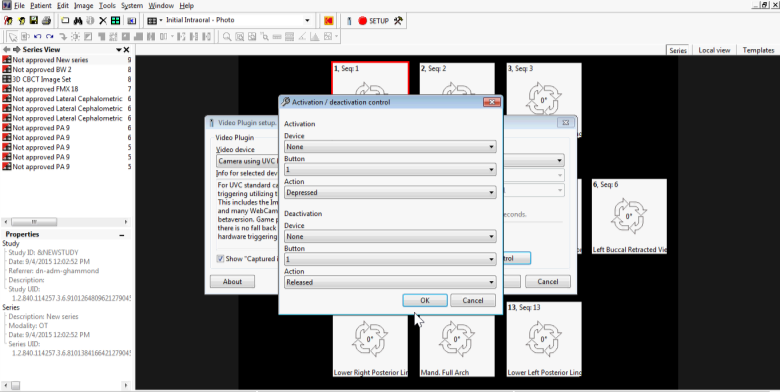The width and height of the screenshot is (780, 392).
Task: Open the Activation Device dropdown
Action: tap(390, 147)
